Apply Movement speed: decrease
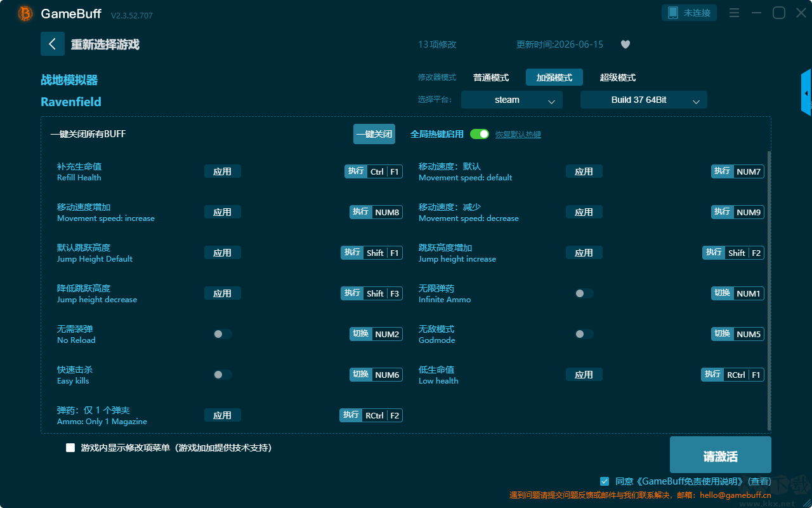The image size is (812, 508). tap(584, 212)
